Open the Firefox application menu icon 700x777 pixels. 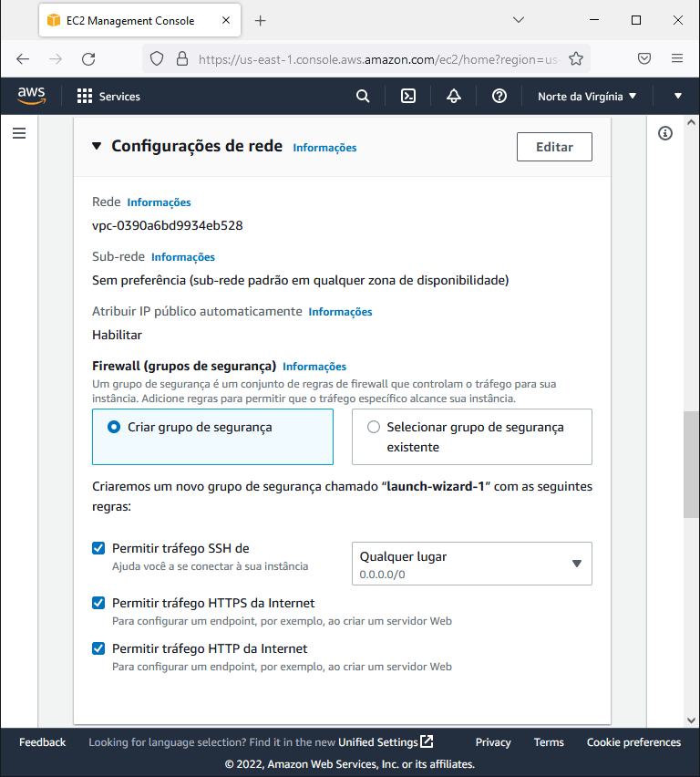[677, 58]
